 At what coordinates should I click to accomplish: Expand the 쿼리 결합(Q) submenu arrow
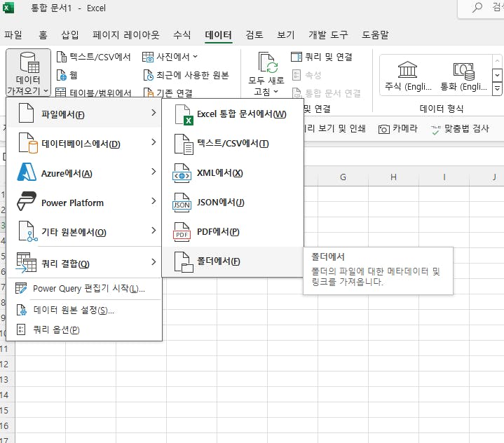(154, 262)
